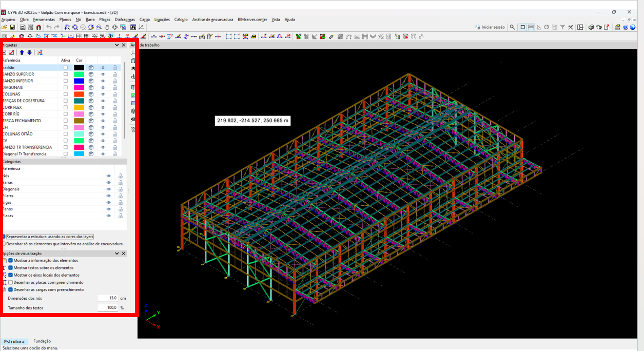Select the Pan hand tool
This screenshot has width=644, height=351.
pos(107,27)
